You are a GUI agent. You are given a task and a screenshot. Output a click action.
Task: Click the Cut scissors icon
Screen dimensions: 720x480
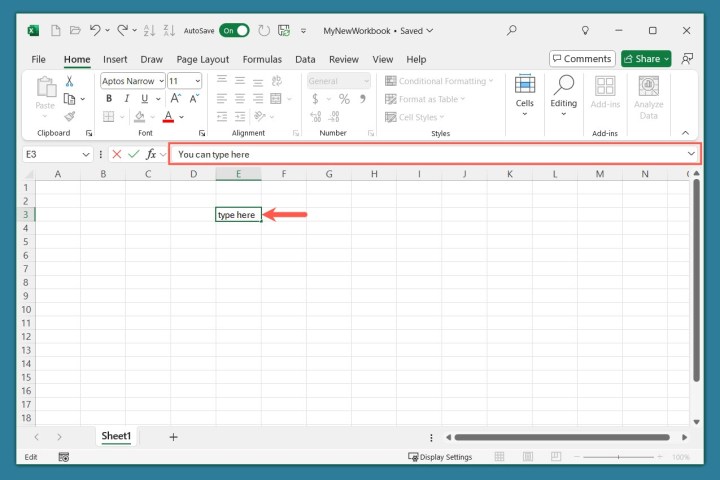pos(69,81)
